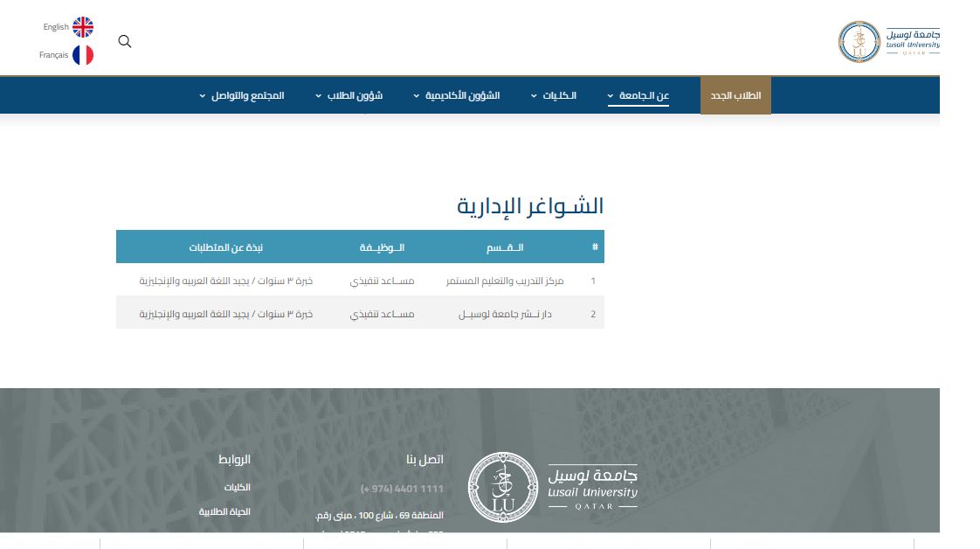
Task: Click the chevron beside شؤون الطلاب
Action: point(319,95)
